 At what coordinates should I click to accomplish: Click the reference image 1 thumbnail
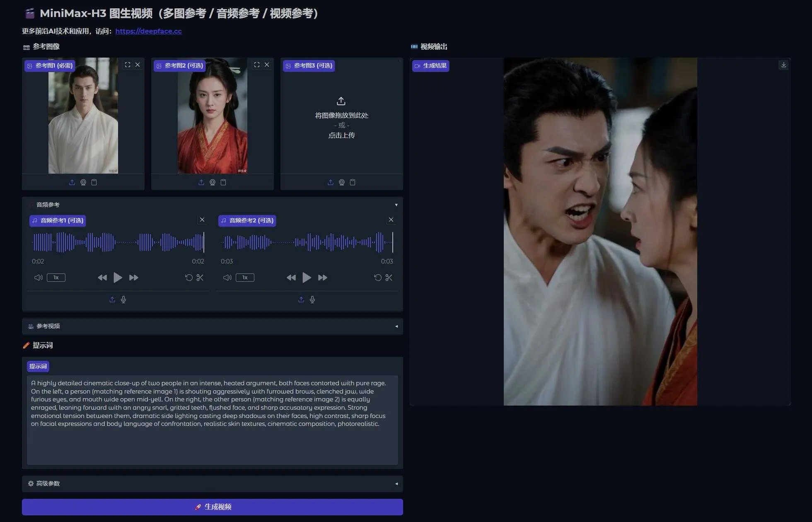(83, 116)
